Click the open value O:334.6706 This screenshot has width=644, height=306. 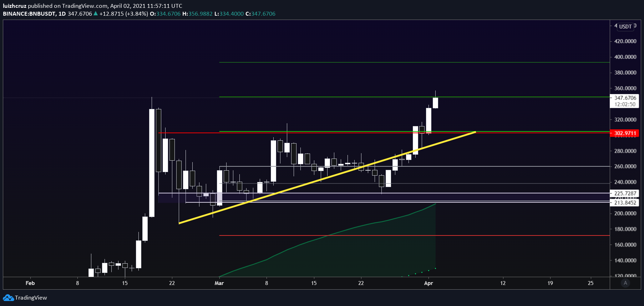[165, 14]
